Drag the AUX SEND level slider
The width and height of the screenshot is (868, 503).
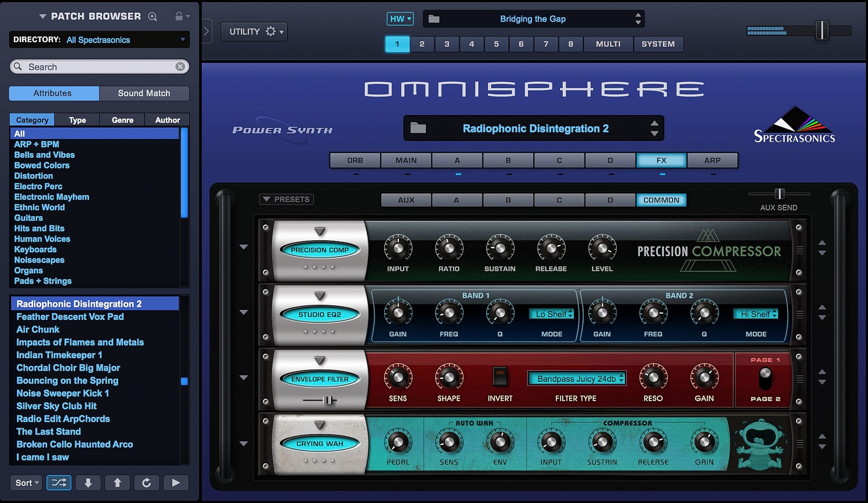tap(779, 193)
